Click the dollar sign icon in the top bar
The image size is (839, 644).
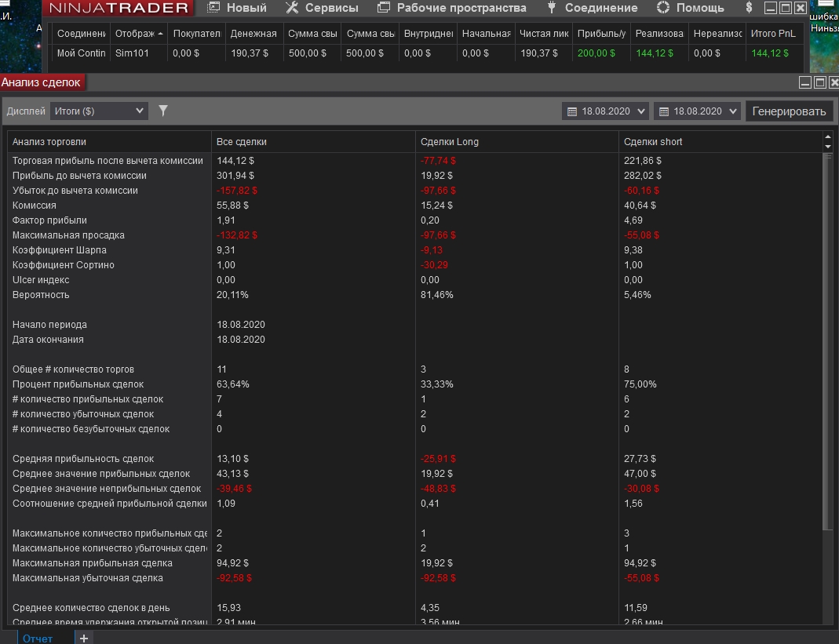coord(749,8)
